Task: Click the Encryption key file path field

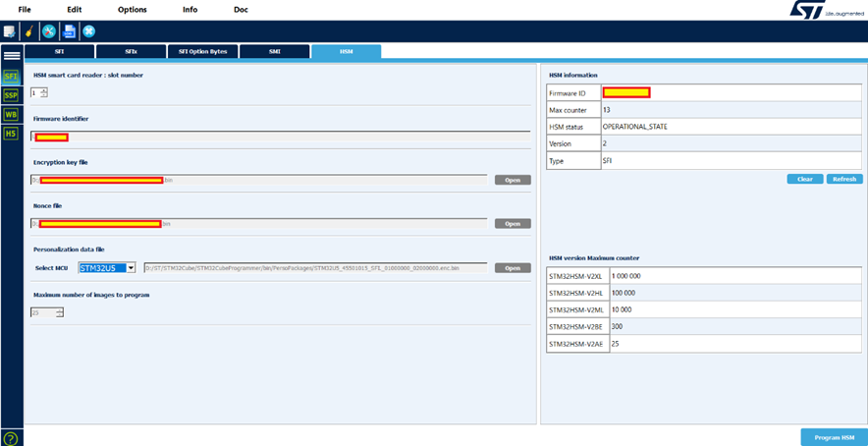Action: point(258,180)
